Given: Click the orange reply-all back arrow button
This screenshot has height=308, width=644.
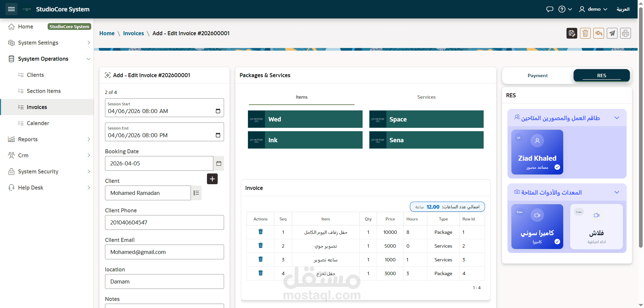Looking at the screenshot, I should click(599, 33).
